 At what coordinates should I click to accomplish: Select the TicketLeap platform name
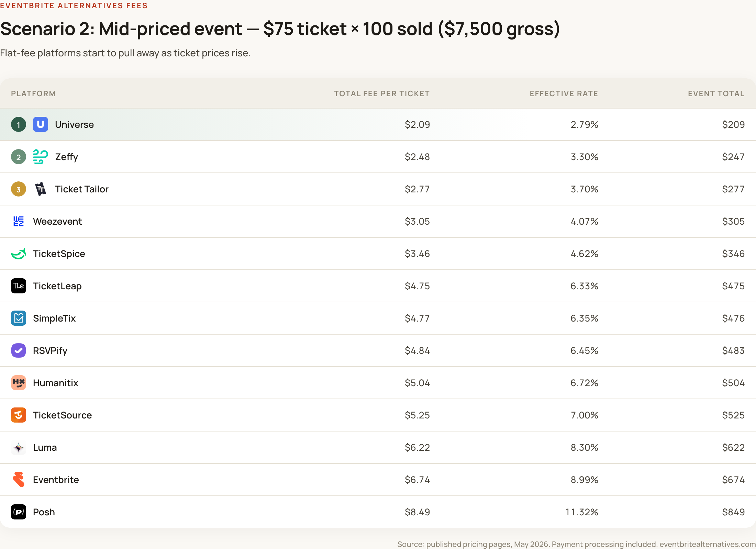(x=57, y=286)
